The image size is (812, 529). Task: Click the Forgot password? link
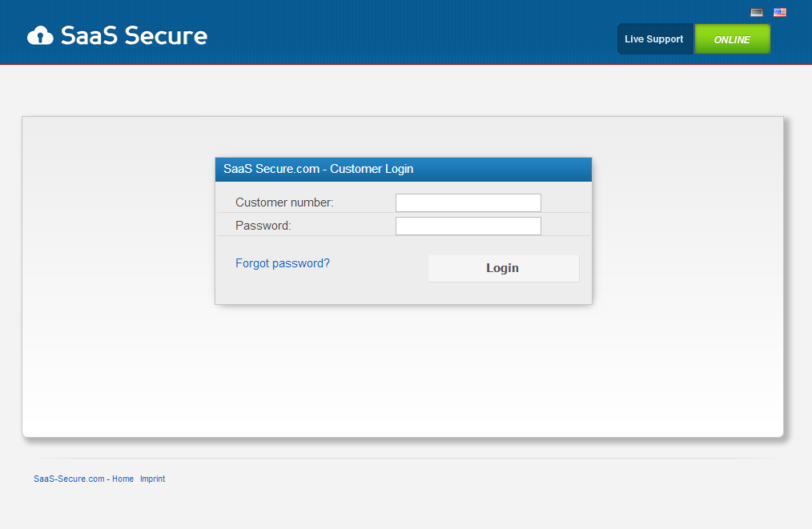[x=282, y=262]
